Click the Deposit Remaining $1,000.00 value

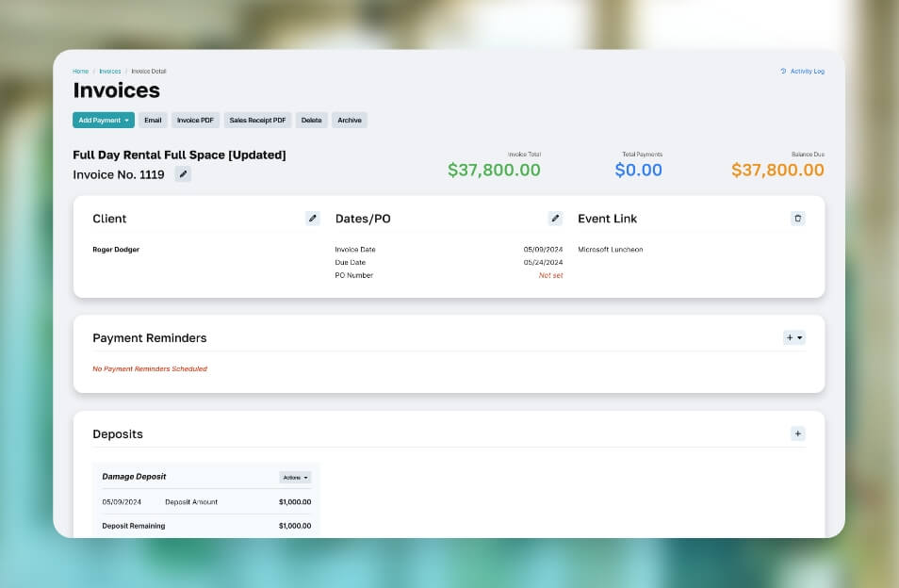tap(295, 526)
